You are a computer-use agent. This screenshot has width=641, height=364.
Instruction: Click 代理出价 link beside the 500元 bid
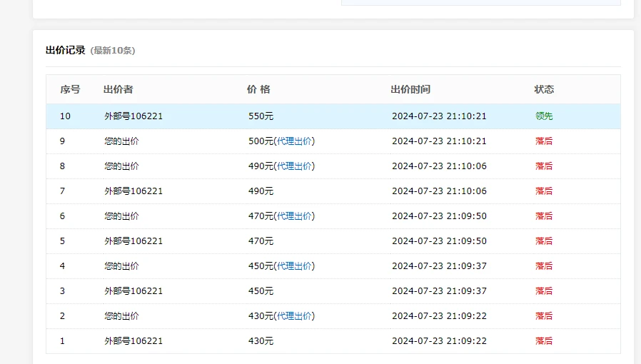click(294, 141)
